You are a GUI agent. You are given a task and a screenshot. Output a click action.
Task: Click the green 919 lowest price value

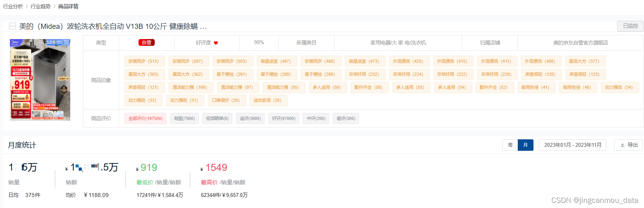149,167
